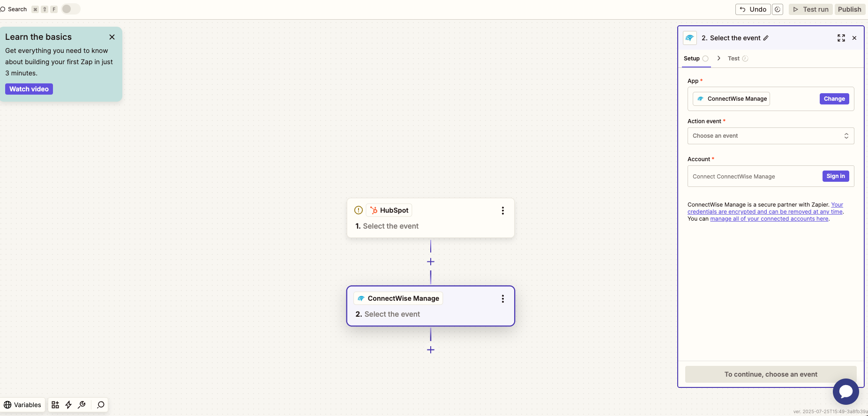This screenshot has width=868, height=416.
Task: Open ConnectWise Manage step options menu
Action: point(503,299)
